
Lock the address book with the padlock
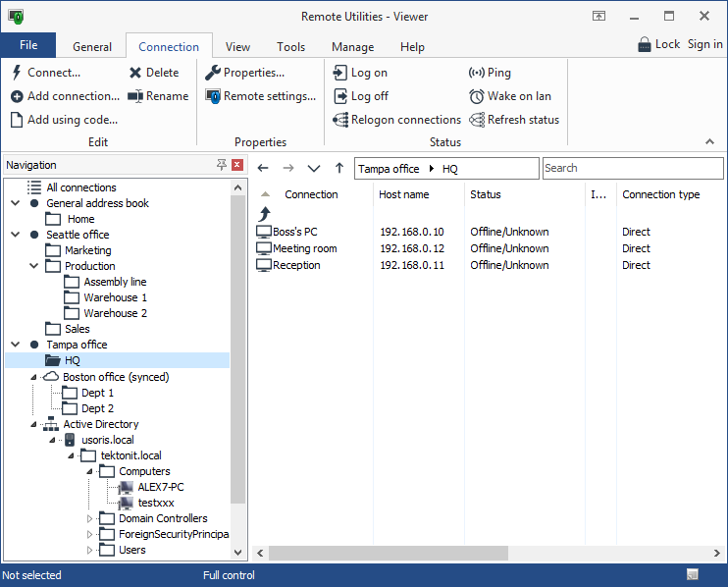pyautogui.click(x=645, y=44)
